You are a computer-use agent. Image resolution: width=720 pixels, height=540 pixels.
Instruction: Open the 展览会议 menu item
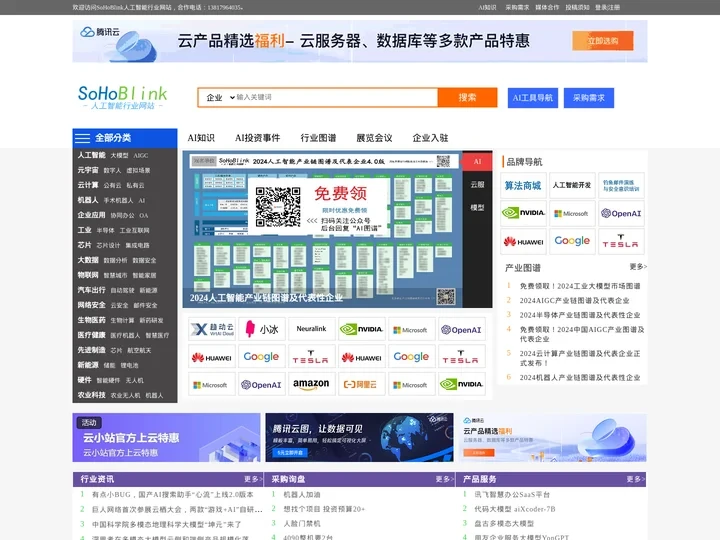click(x=374, y=138)
